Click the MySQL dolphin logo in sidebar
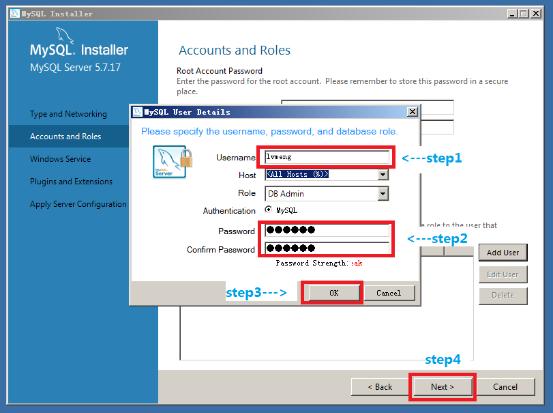Screen dimensions: 553x413 [65, 35]
